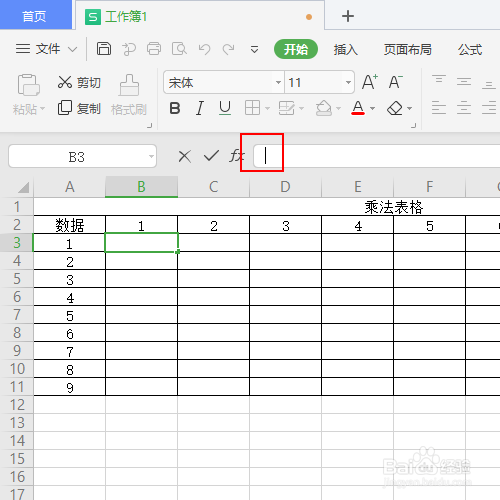Click the center horizontally icon
Image resolution: width=500 pixels, height=500 pixels.
tap(464, 108)
